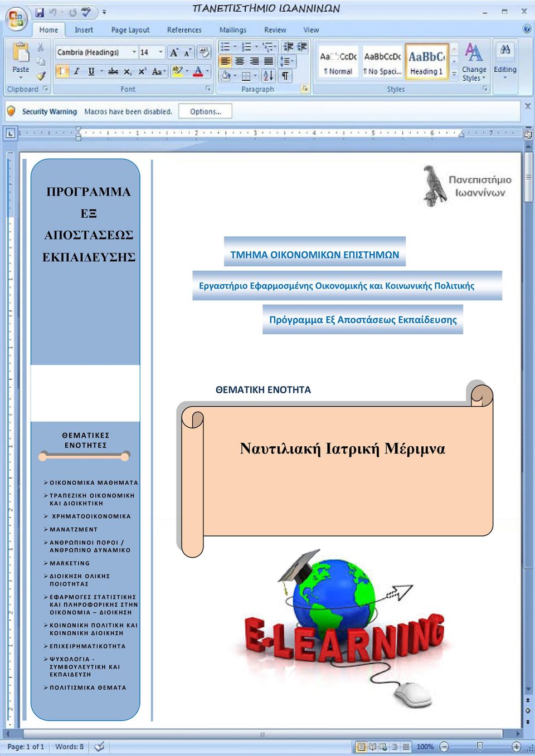Apply numbered list

click(246, 47)
